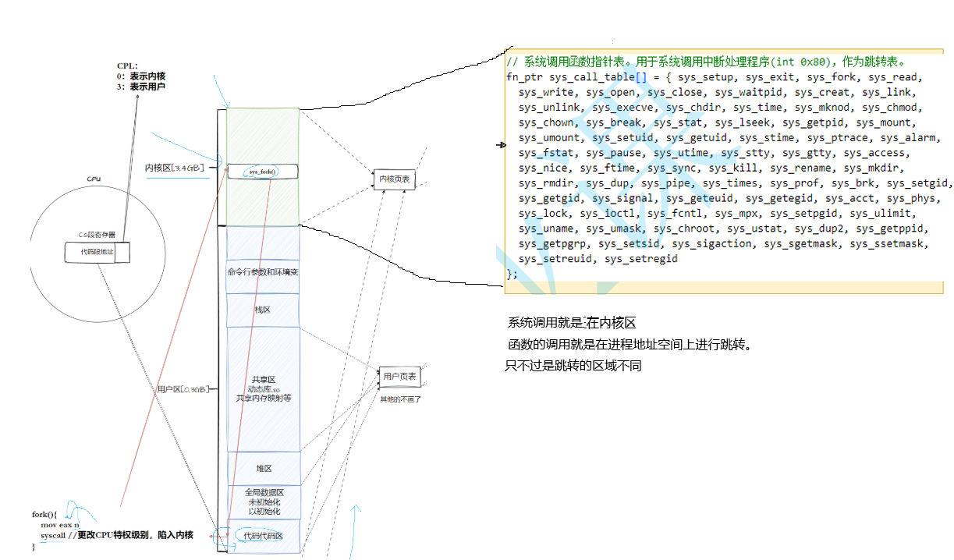Click sys_ssetmask in the call table
The width and height of the screenshot is (954, 560).
tap(888, 244)
